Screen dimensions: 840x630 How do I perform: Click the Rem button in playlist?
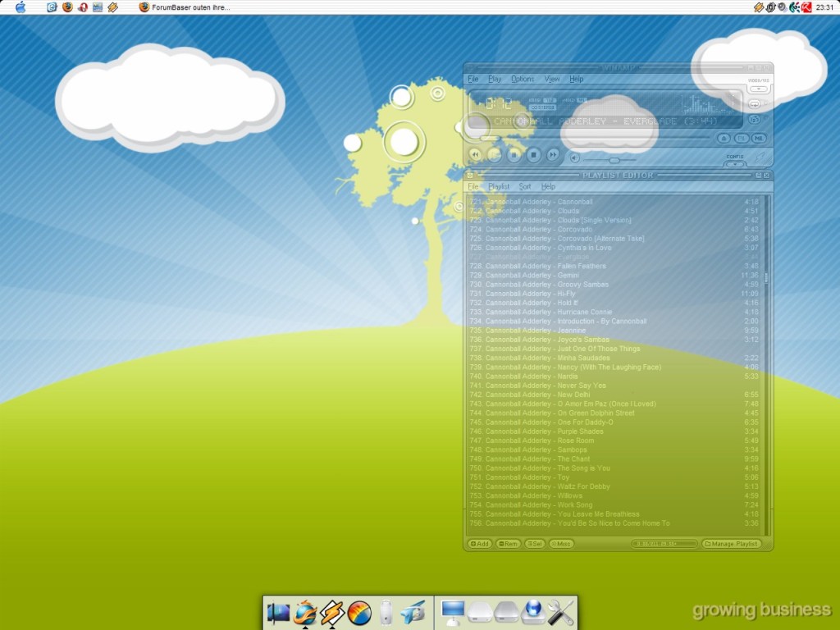(508, 544)
